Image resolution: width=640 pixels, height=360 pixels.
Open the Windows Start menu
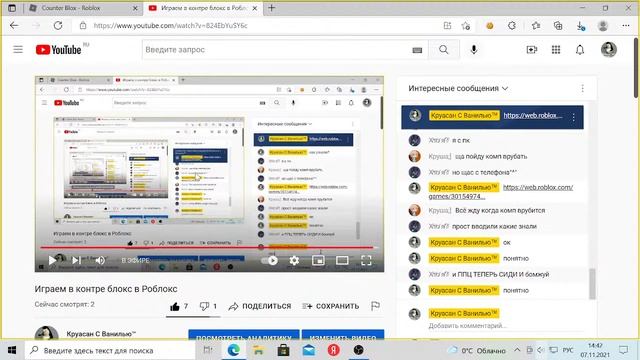coord(12,350)
